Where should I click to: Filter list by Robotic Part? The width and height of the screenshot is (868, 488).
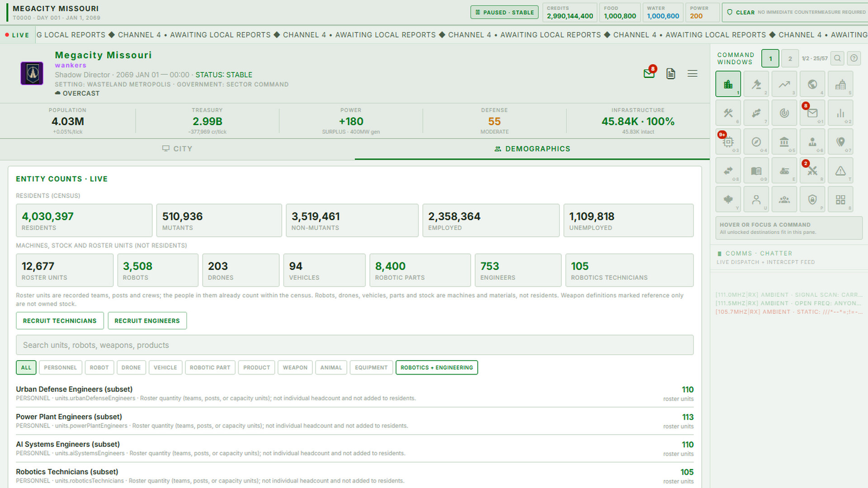click(210, 367)
